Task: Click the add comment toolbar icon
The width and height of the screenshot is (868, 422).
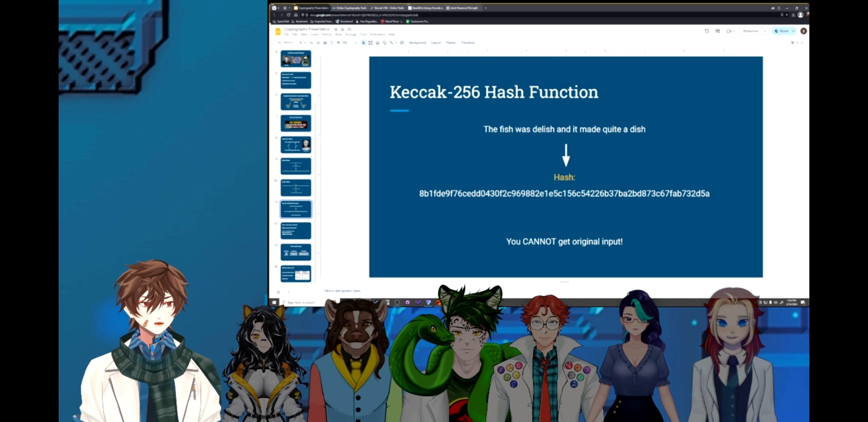Action: [x=402, y=43]
